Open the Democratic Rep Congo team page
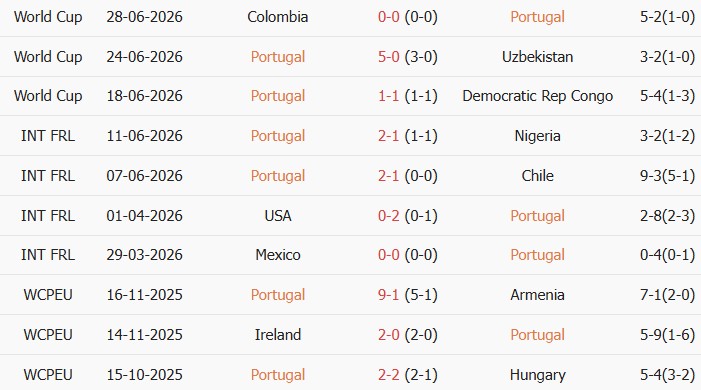The height and width of the screenshot is (390, 701). point(537,96)
